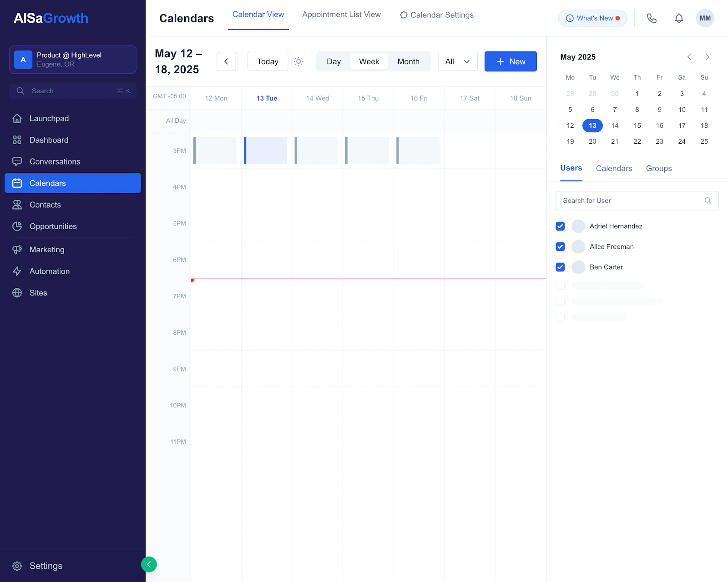The height and width of the screenshot is (582, 728).
Task: Open the 3PM slot on 13 Tue
Action: click(266, 151)
